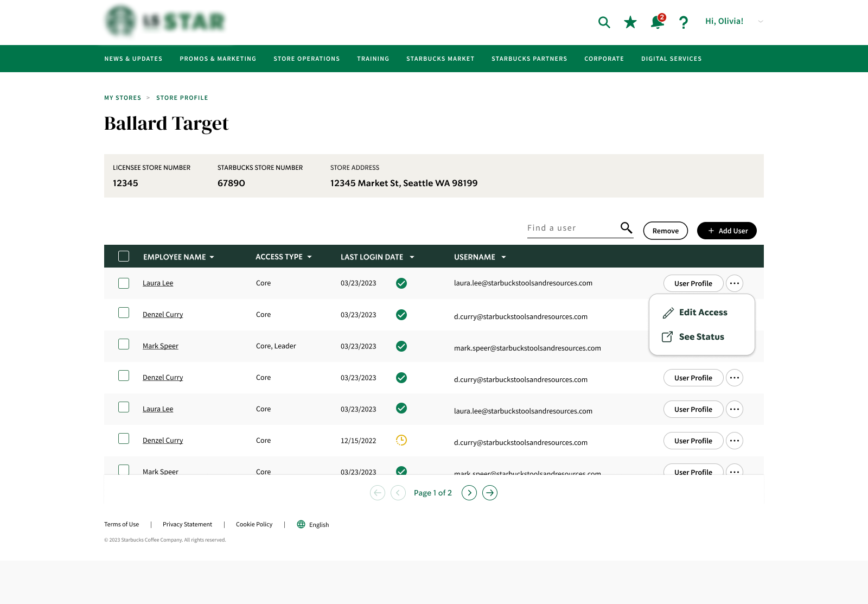The width and height of the screenshot is (868, 604).
Task: Open Cookie Policy link
Action: (x=254, y=524)
